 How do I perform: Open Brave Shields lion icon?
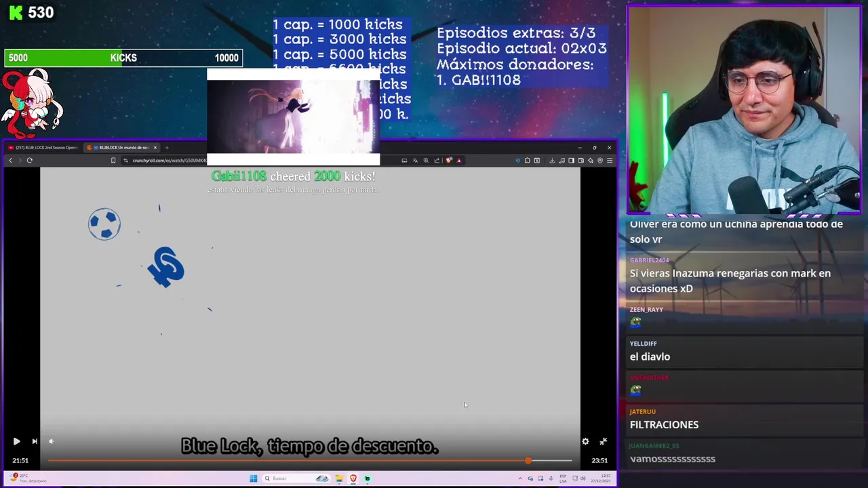[x=448, y=161]
